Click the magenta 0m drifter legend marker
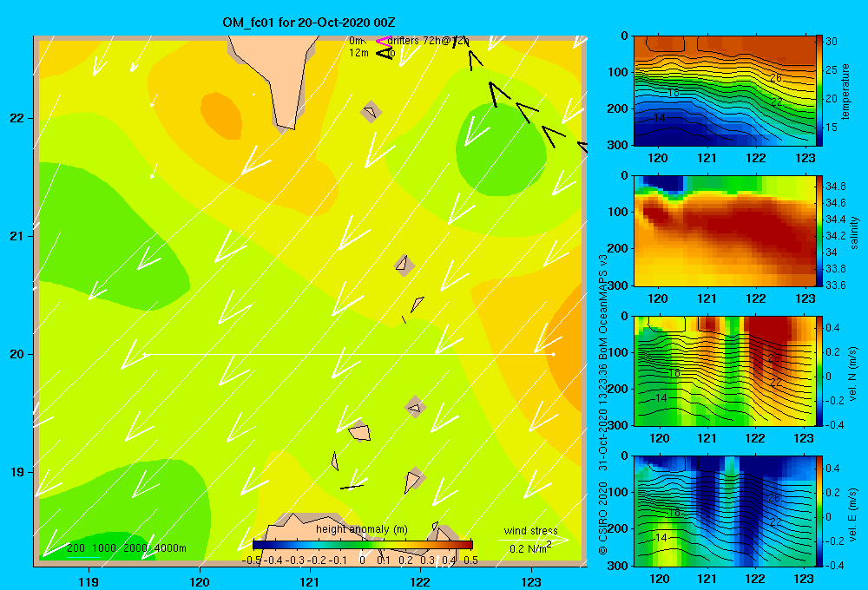Screen dimensions: 868x590 [x=383, y=41]
